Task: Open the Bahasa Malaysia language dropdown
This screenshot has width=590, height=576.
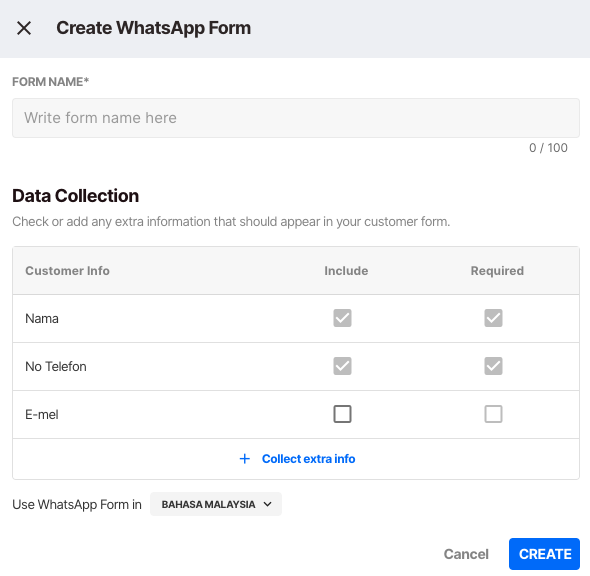Action: point(216,504)
